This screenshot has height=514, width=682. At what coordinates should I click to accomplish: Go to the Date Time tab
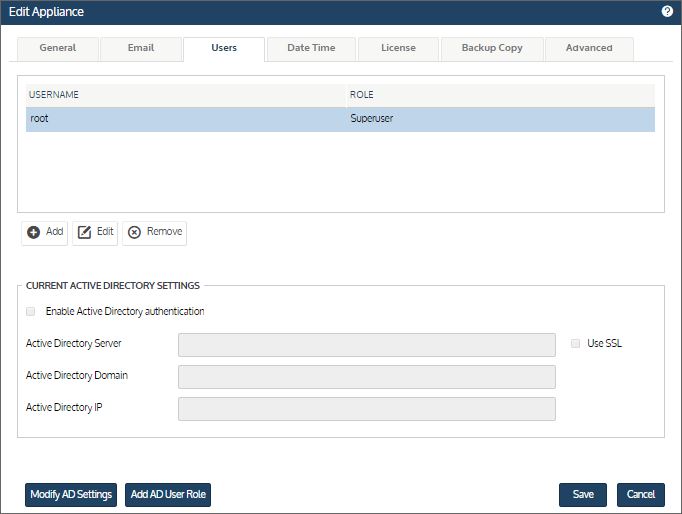point(311,48)
